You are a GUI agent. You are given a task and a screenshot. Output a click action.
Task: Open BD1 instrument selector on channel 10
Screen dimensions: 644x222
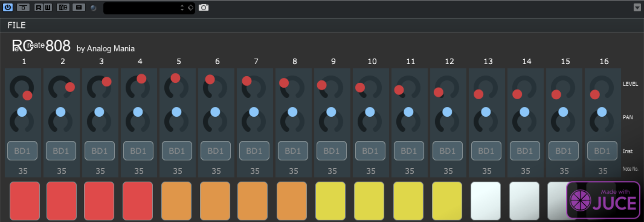coord(371,151)
